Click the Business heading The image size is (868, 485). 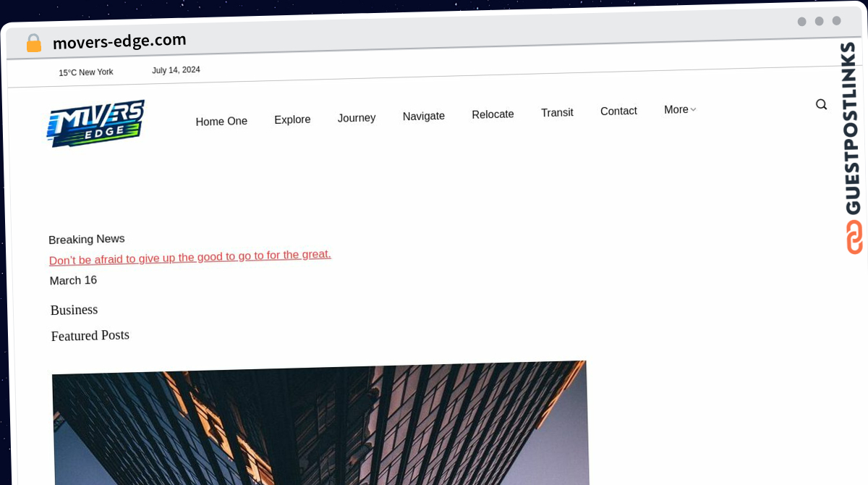(x=74, y=310)
